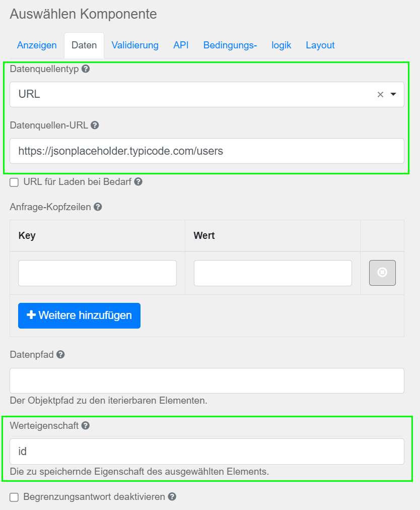Screen dimensions: 420x510
Task: Click help icon for URL für Laden bei Bedarf
Action: (138, 182)
